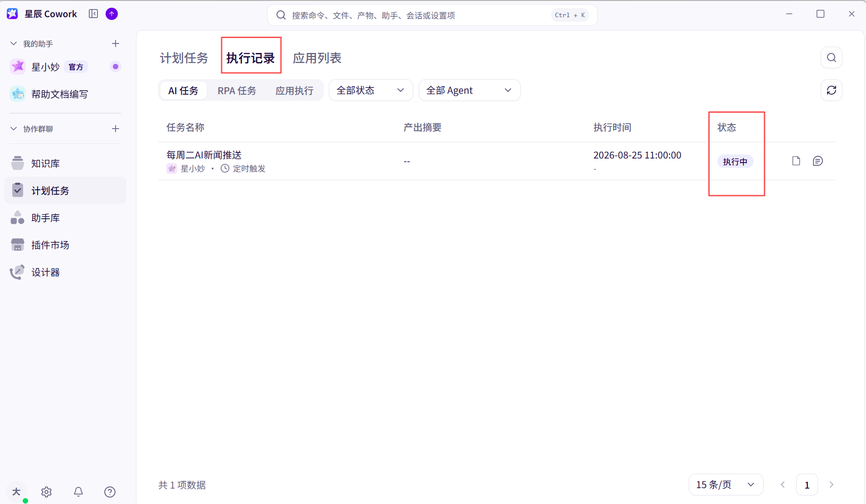Image resolution: width=866 pixels, height=504 pixels.
Task: Focus the global search input field
Action: pos(432,15)
